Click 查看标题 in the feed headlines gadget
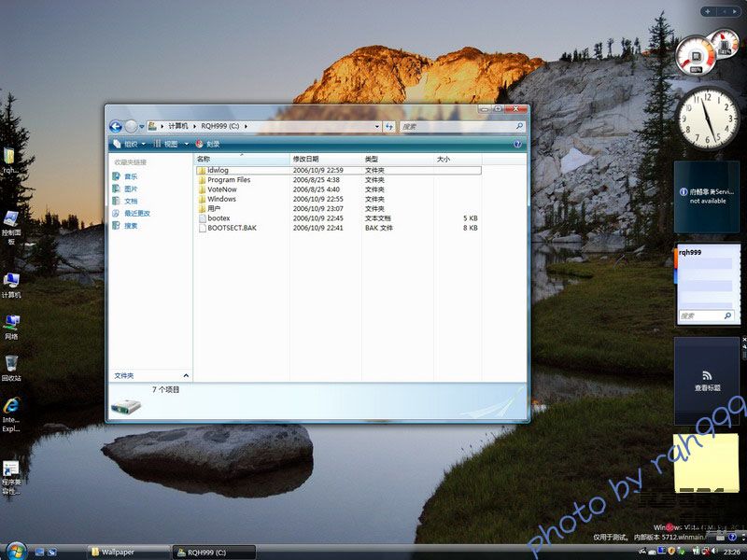 (708, 388)
